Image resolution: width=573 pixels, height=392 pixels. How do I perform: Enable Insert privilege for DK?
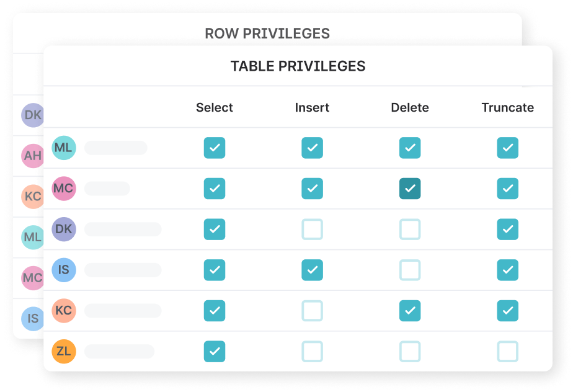click(312, 229)
